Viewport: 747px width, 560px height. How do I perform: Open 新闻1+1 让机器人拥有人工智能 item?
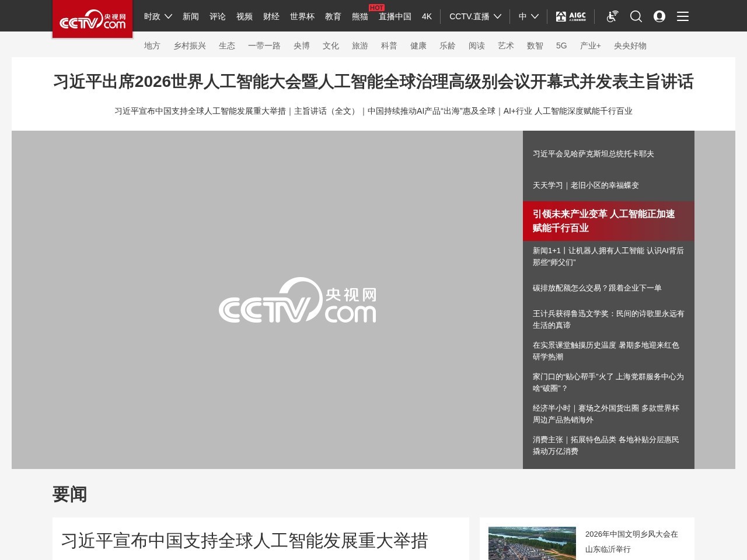point(608,257)
